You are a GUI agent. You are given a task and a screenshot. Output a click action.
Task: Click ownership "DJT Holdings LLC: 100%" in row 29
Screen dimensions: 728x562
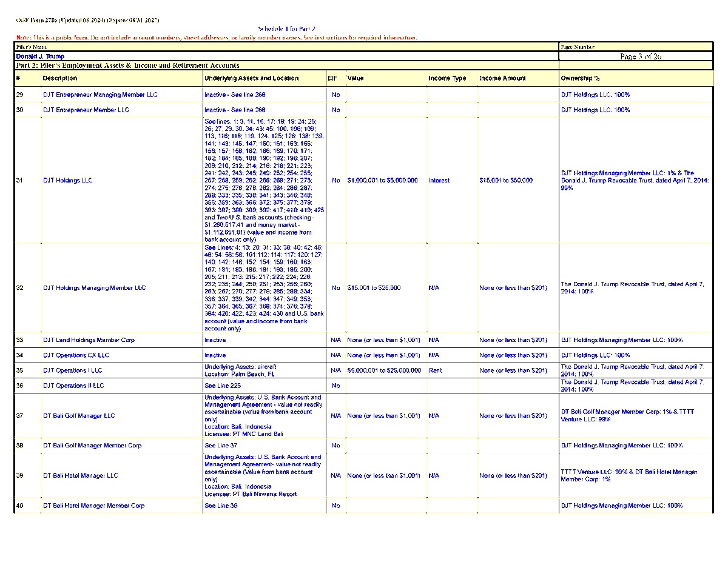coord(595,95)
